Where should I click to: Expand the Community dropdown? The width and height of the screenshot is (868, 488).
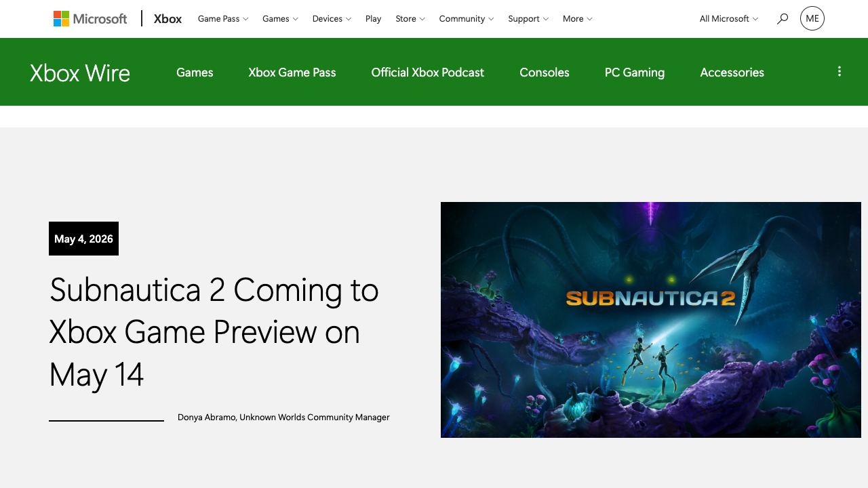[x=467, y=19]
